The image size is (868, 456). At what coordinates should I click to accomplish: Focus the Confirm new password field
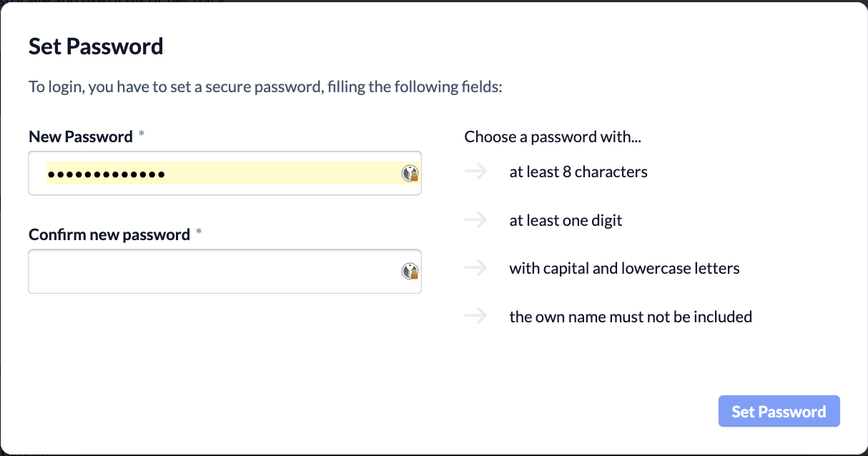(x=225, y=271)
